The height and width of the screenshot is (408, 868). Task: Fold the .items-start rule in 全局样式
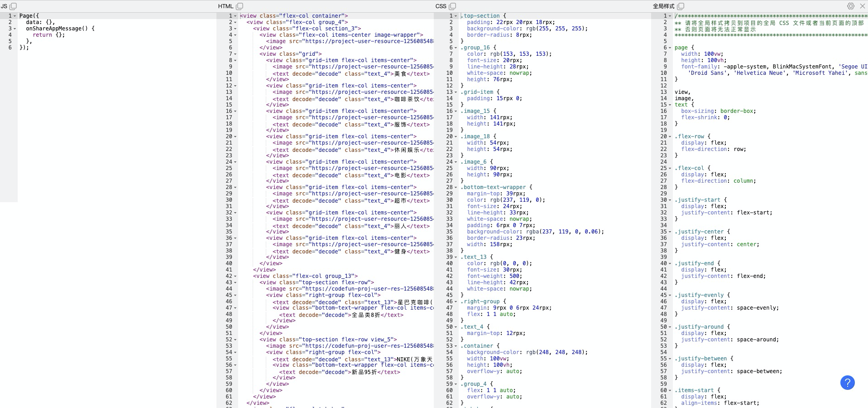click(x=670, y=390)
